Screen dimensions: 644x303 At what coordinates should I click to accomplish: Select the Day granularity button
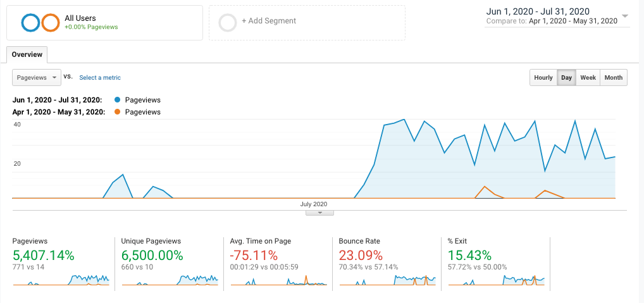(x=566, y=78)
